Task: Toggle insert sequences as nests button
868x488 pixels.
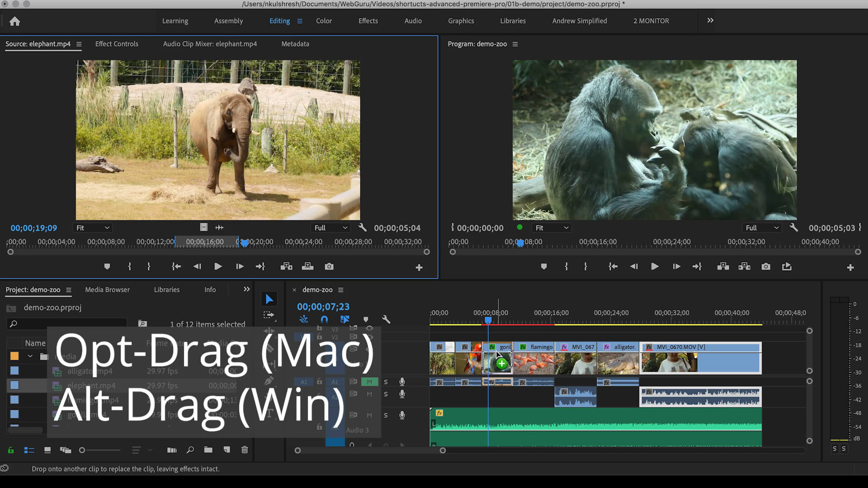Action: click(303, 319)
